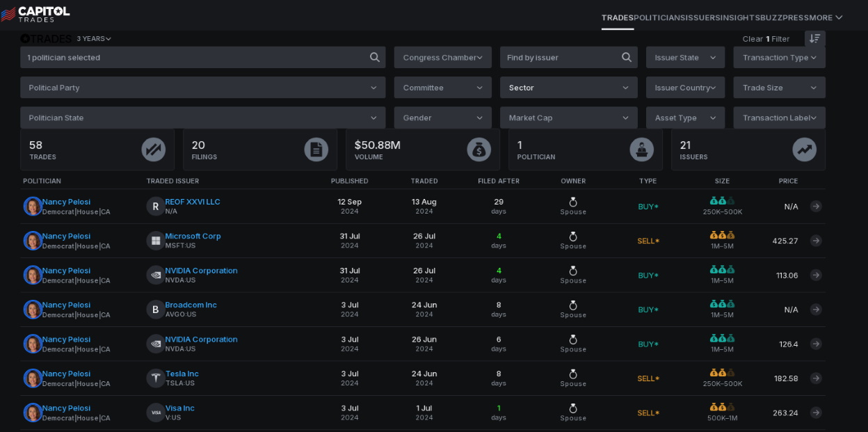The height and width of the screenshot is (432, 868).
Task: Open details arrow for Microsoft Corp trade
Action: tap(816, 241)
